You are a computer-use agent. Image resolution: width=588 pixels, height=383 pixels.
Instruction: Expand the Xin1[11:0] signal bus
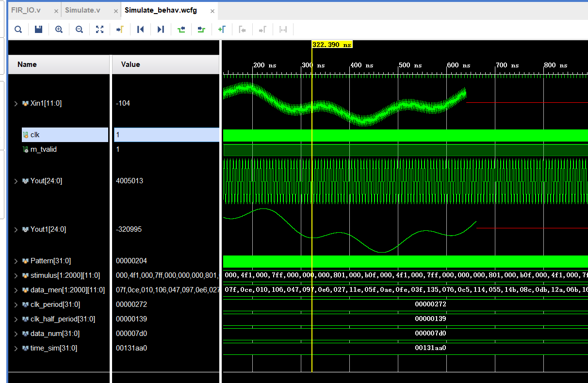pyautogui.click(x=16, y=103)
